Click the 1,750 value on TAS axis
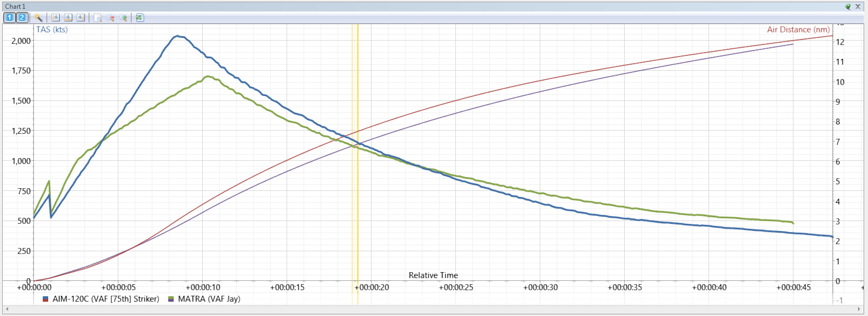Viewport: 868px width, 316px height. click(21, 71)
